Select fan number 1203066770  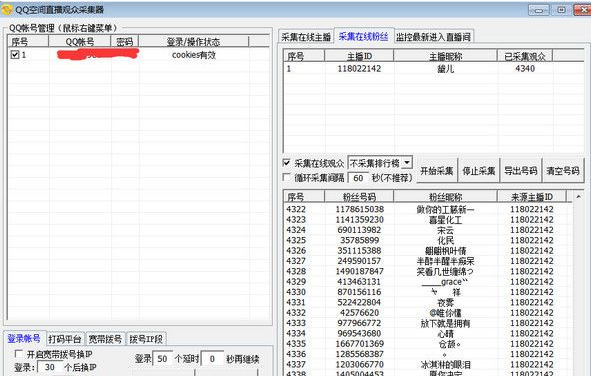pos(360,365)
